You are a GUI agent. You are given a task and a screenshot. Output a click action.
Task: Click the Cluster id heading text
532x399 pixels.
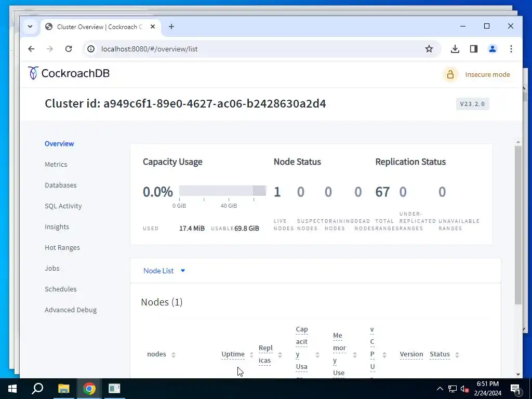(185, 103)
